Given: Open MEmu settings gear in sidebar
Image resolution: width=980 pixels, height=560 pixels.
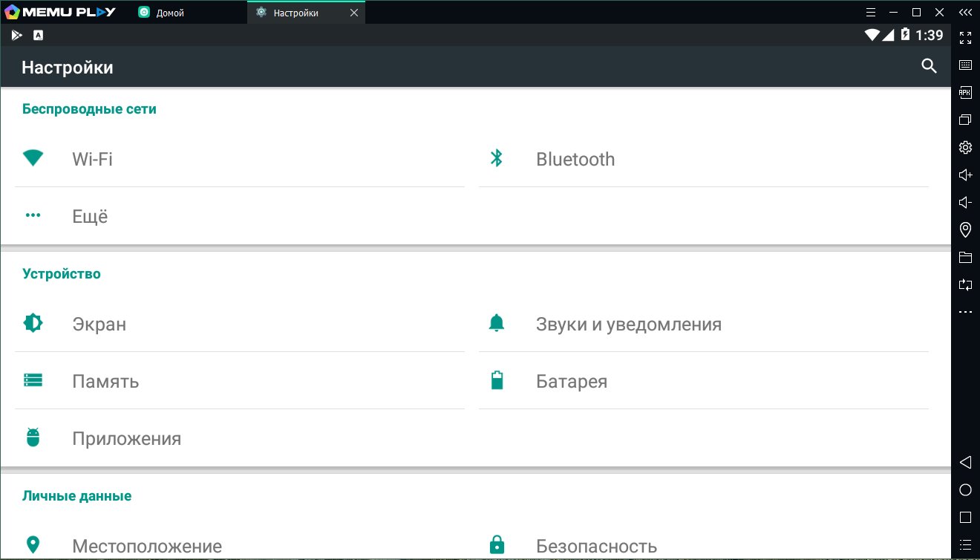Looking at the screenshot, I should click(965, 147).
